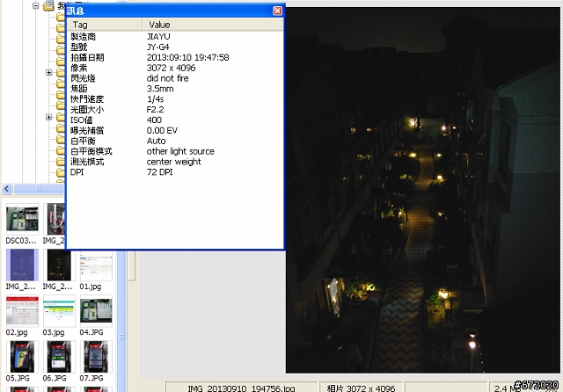This screenshot has width=563, height=392.
Task: Select the 白平衡模式 tag
Action: coord(91,151)
